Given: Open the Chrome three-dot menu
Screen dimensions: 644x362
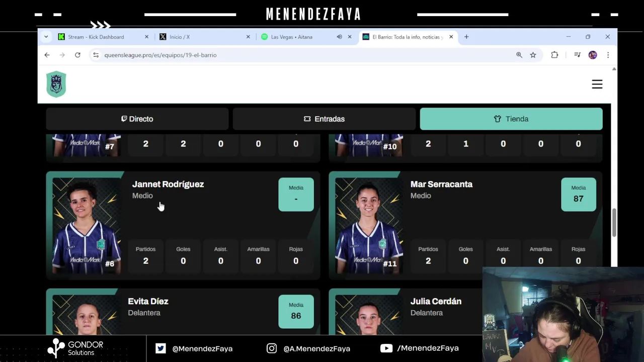Looking at the screenshot, I should tap(608, 55).
